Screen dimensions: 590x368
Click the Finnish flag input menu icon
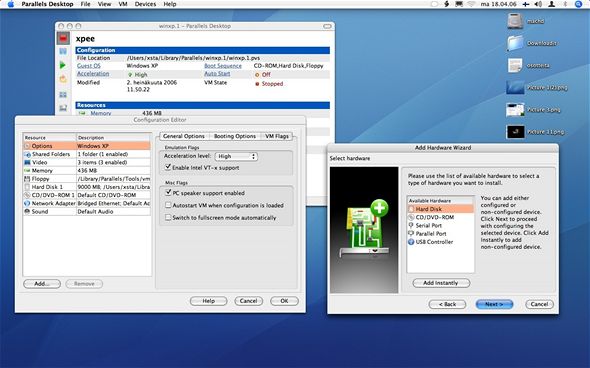526,4
